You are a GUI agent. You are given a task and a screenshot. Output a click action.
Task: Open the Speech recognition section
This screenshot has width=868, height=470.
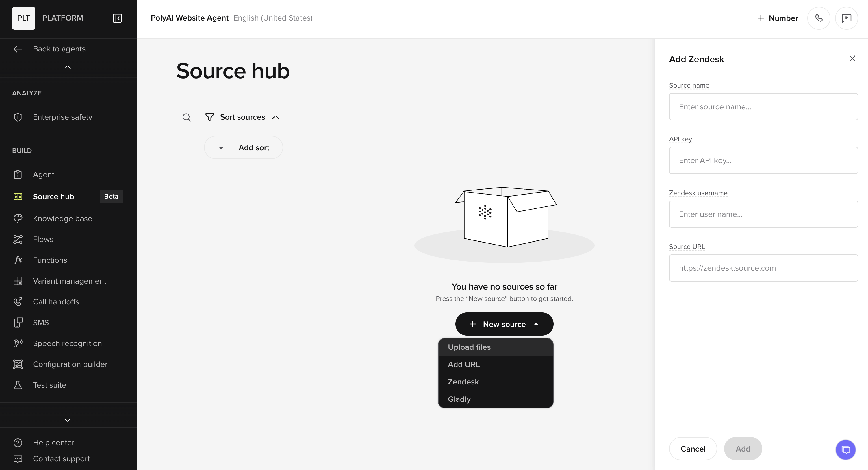click(x=67, y=343)
